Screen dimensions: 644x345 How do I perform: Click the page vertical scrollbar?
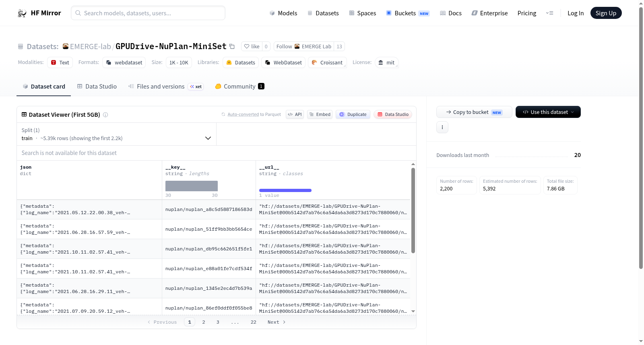coord(641,138)
